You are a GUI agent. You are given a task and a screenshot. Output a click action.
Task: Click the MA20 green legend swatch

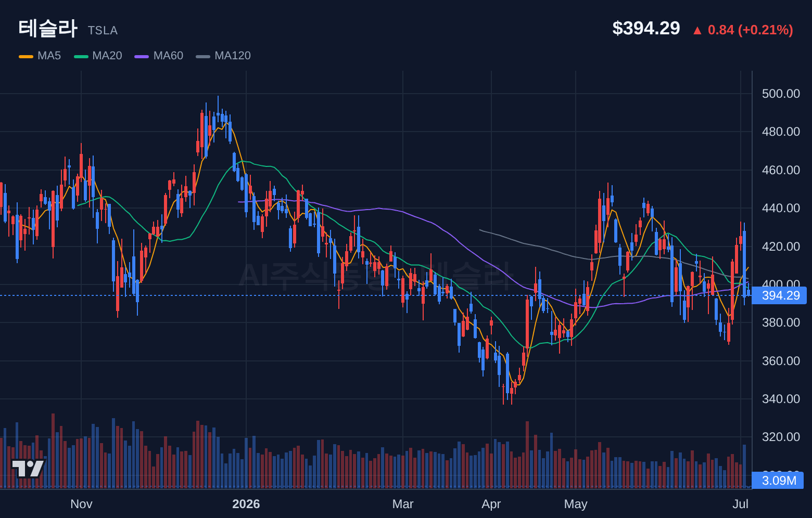click(81, 56)
